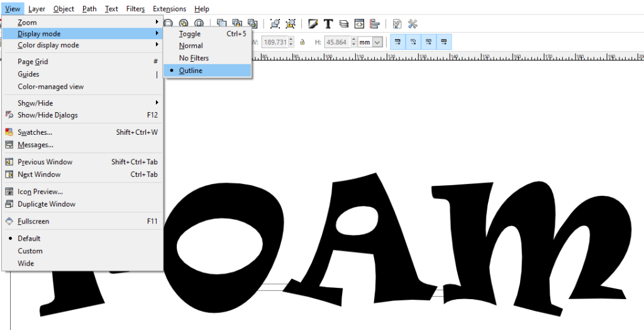644x330 pixels.
Task: Open the Fill and Stroke dialog icon
Action: (x=313, y=23)
